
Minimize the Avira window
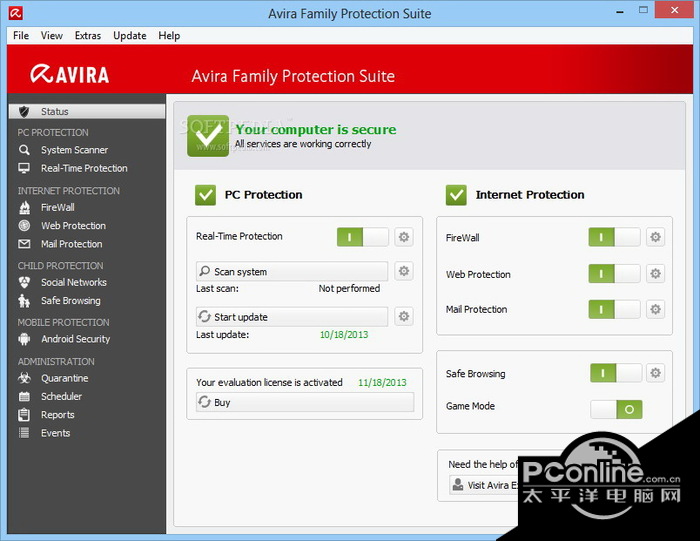coord(620,12)
